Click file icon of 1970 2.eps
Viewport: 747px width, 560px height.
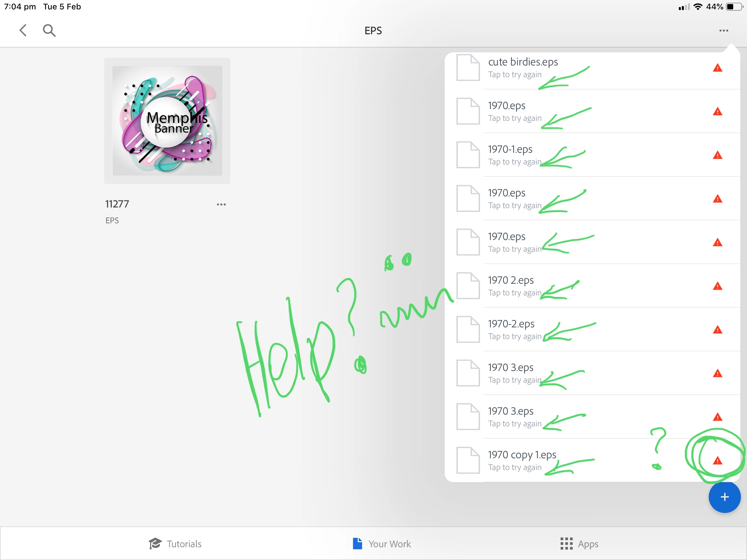click(468, 286)
